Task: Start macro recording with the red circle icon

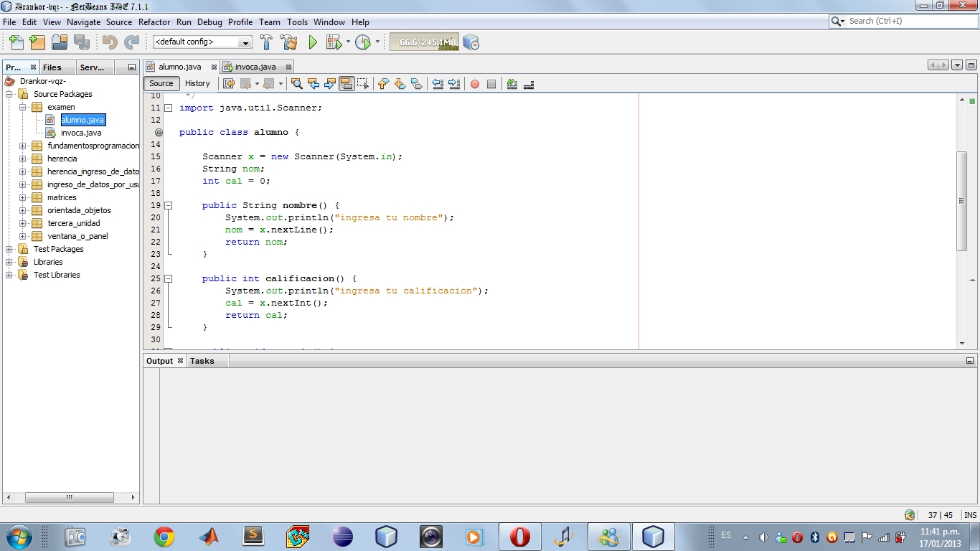Action: click(x=475, y=84)
